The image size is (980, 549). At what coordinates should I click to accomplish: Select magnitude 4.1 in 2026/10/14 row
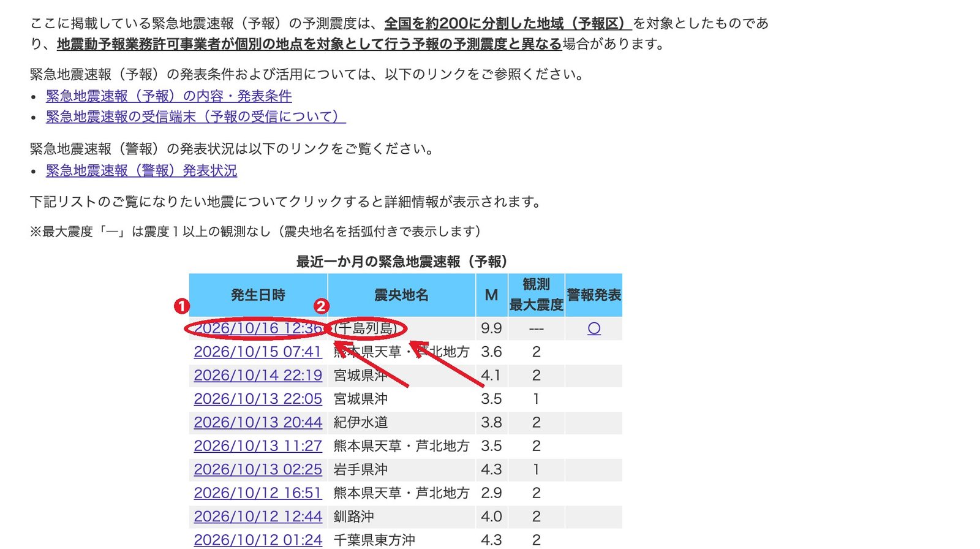point(492,376)
